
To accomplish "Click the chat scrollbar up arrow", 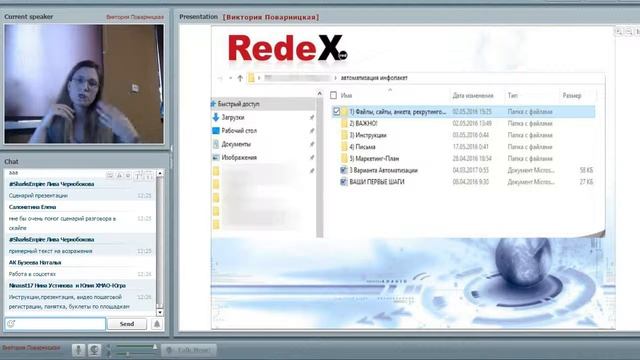I will [x=160, y=173].
